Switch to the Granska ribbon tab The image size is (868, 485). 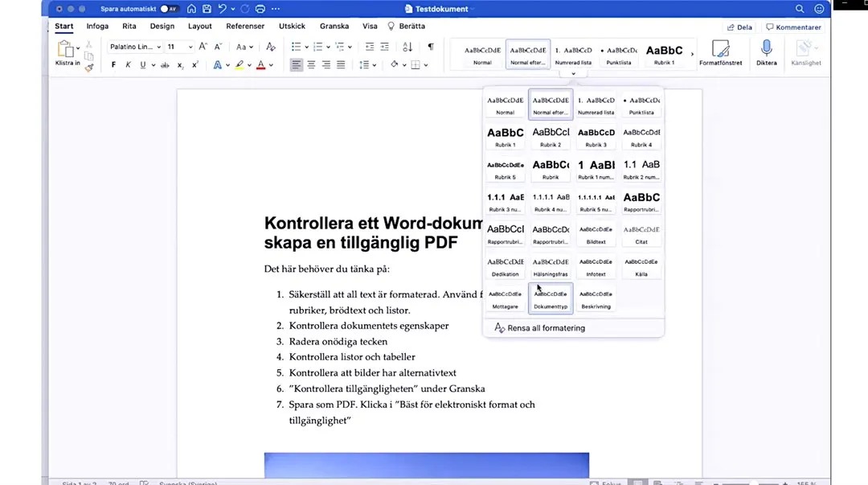[x=334, y=26]
